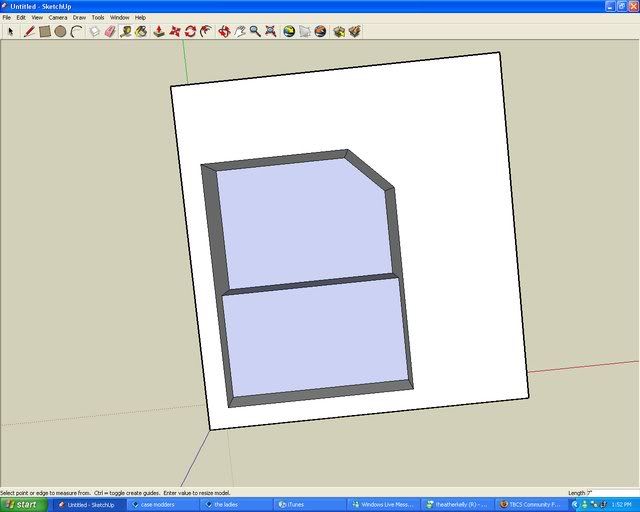Open TBCS Community taskbar window
This screenshot has width=640, height=512.
pyautogui.click(x=530, y=505)
